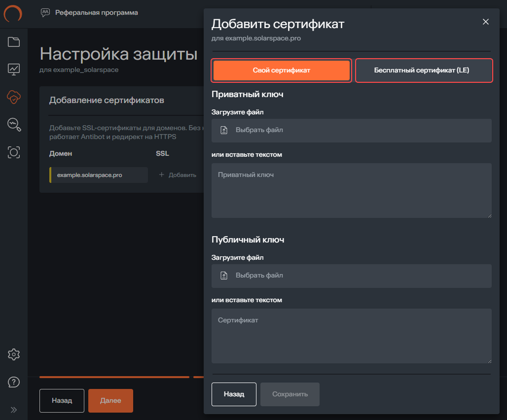The height and width of the screenshot is (420, 507).
Task: Open the site analysis magnifier icon
Action: [14, 125]
